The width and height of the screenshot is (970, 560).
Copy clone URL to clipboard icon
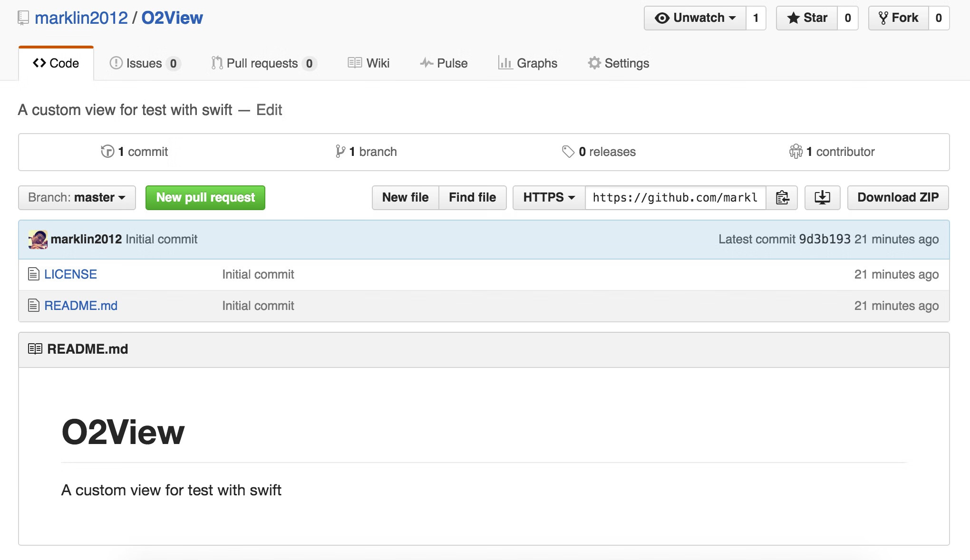(x=782, y=198)
